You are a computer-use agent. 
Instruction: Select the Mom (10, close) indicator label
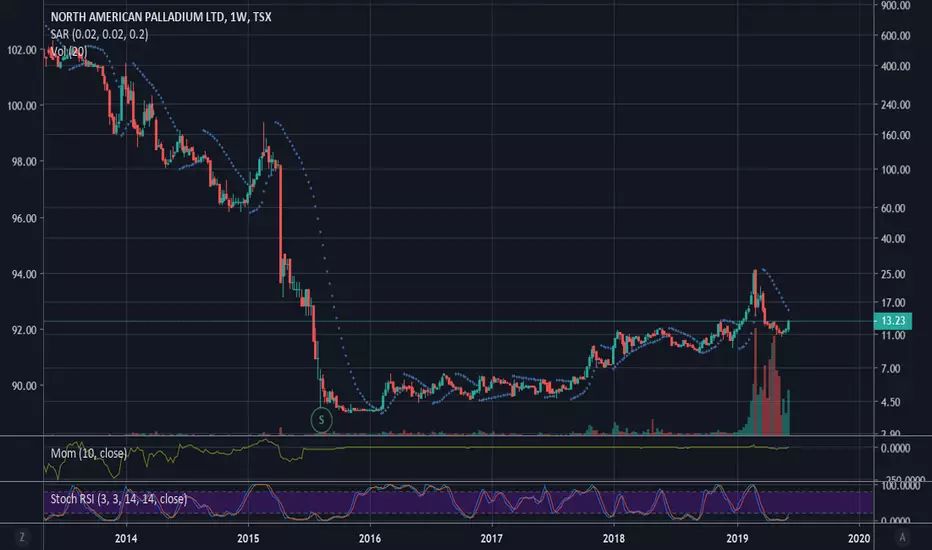[89, 454]
